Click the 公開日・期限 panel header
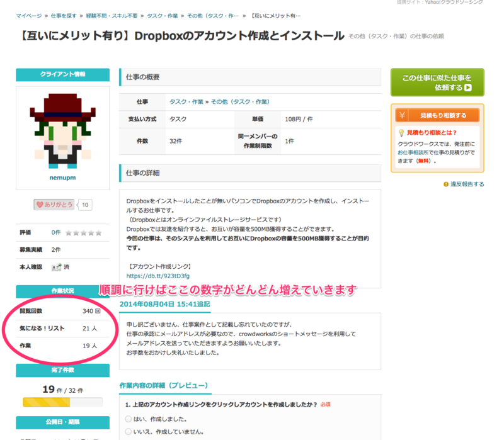 point(62,422)
